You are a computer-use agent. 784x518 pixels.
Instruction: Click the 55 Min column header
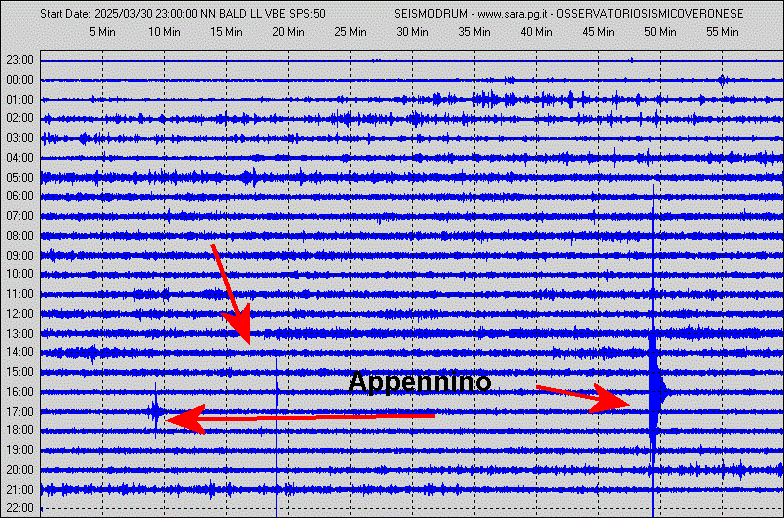pos(722,32)
